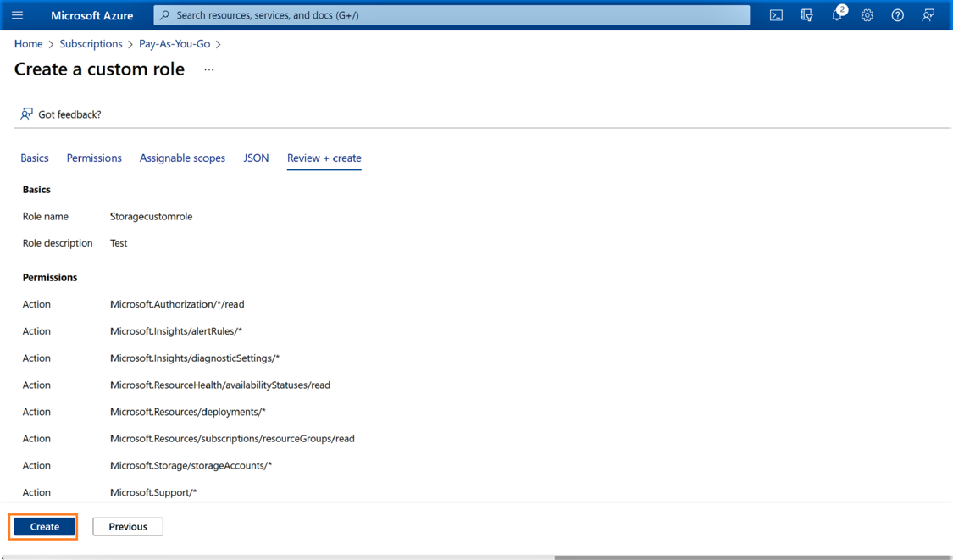Open the Help question mark icon
Viewport: 953px width, 560px height.
coord(897,15)
